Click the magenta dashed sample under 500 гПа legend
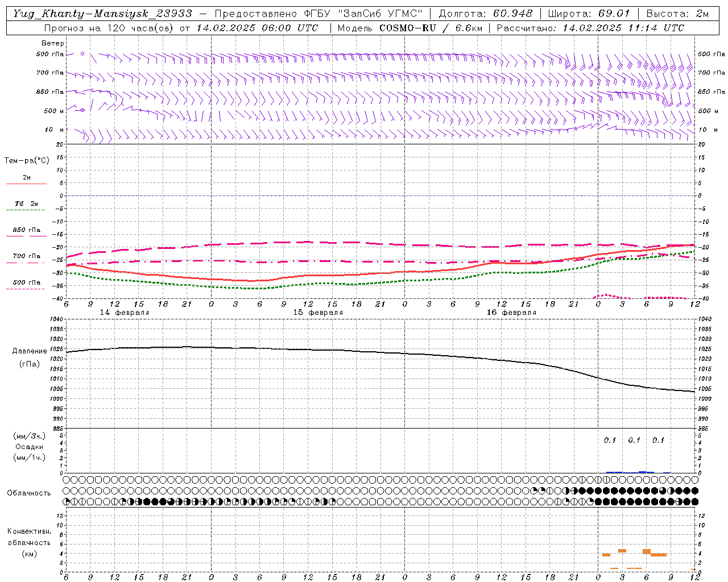This screenshot has height=582, width=728. pyautogui.click(x=26, y=289)
